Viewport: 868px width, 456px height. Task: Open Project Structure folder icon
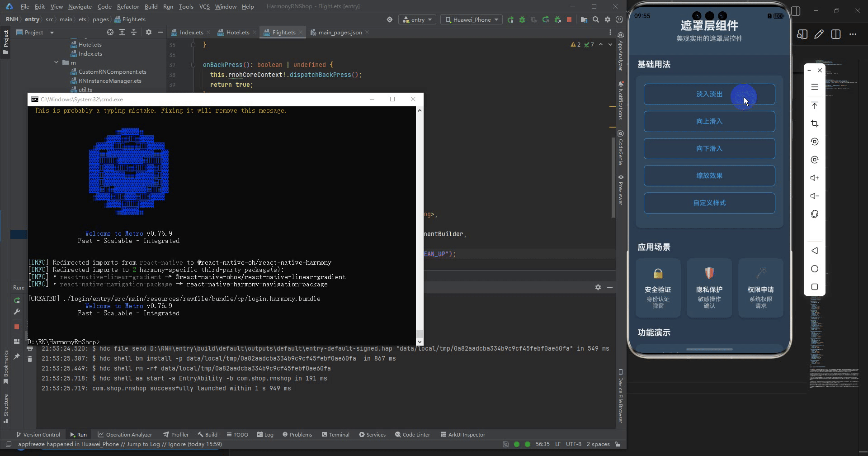click(x=584, y=19)
